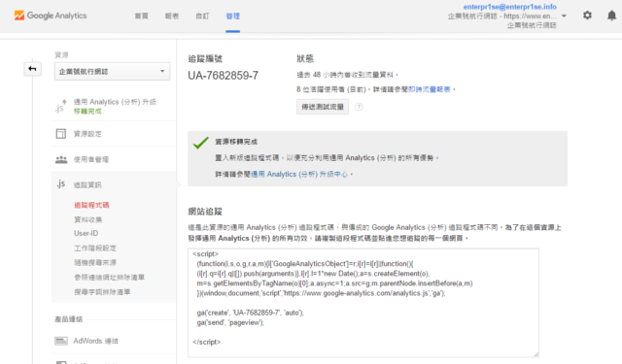
Task: Open 搜尋字詞排除清單 item
Action: pyautogui.click(x=102, y=292)
